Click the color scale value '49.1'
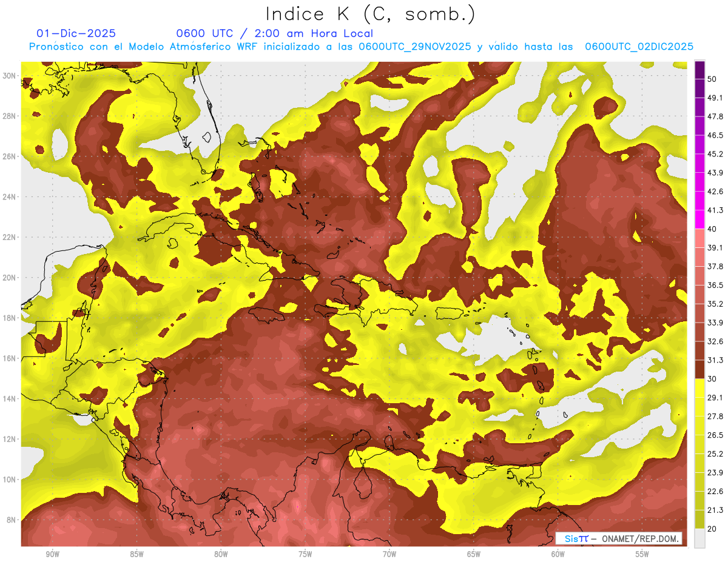 pyautogui.click(x=715, y=98)
